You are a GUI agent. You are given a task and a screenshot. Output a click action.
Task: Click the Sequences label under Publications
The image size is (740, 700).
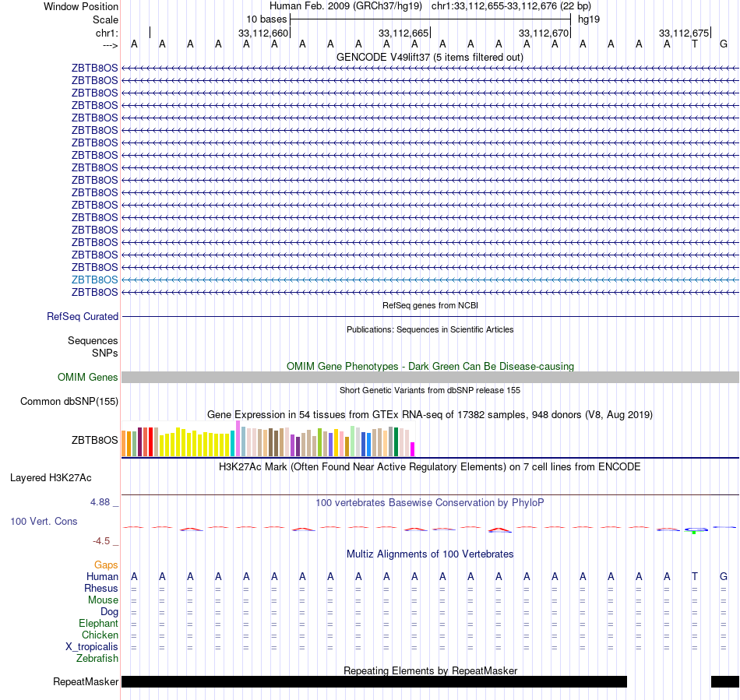[x=93, y=340]
